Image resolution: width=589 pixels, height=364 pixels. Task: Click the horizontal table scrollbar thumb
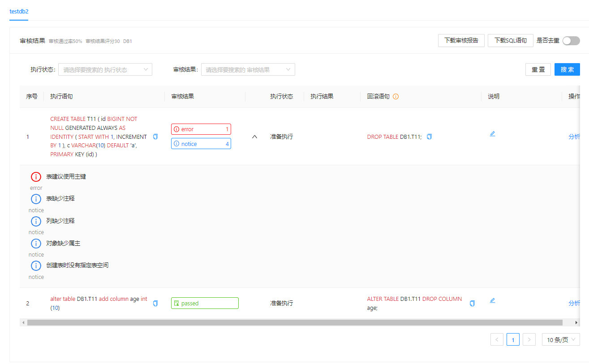[295, 322]
